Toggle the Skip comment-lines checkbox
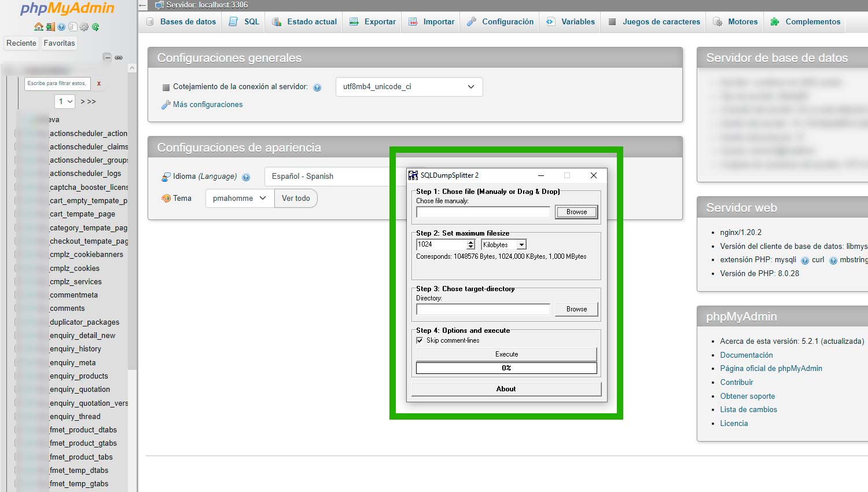The image size is (868, 492). pos(420,340)
